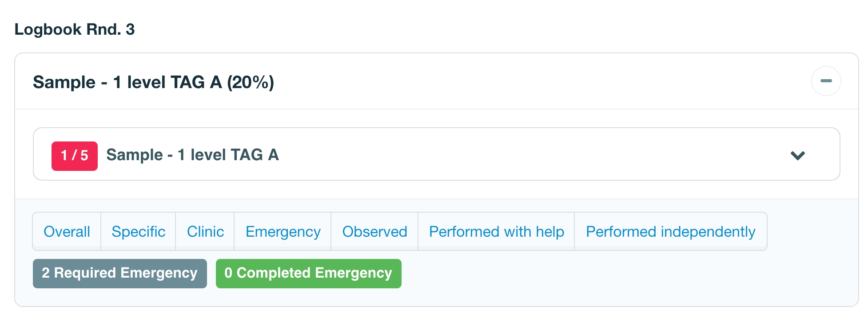Click the red 1 / 5 progress badge

coord(75,156)
